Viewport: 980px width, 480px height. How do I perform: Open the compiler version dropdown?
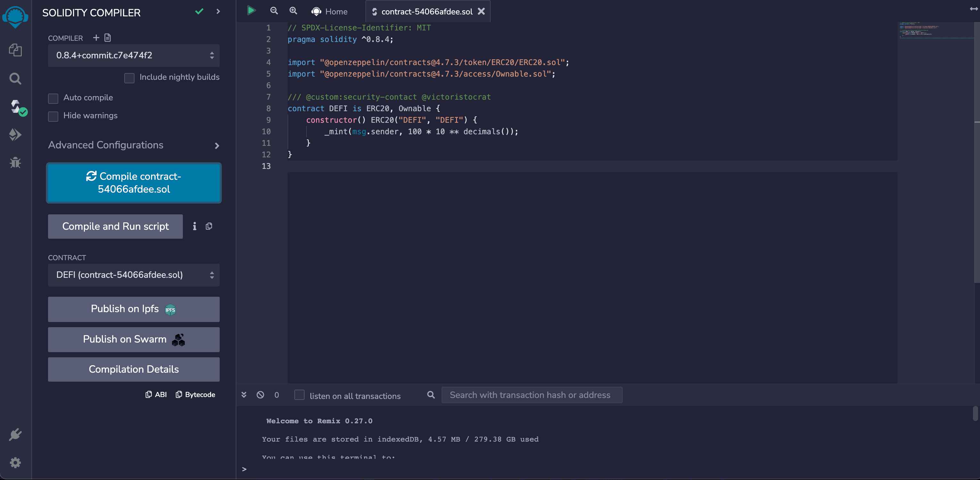(x=134, y=55)
